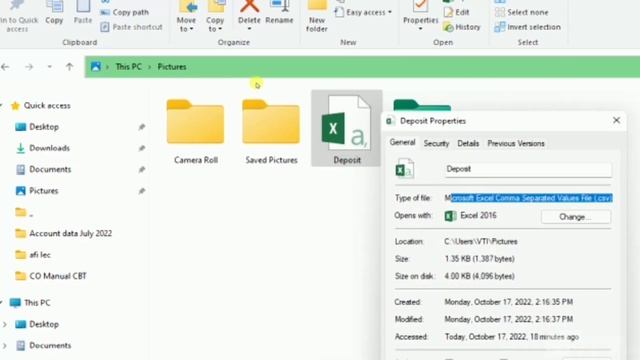This screenshot has width=640, height=360.
Task: Open the Move to dropdown
Action: coord(187,16)
